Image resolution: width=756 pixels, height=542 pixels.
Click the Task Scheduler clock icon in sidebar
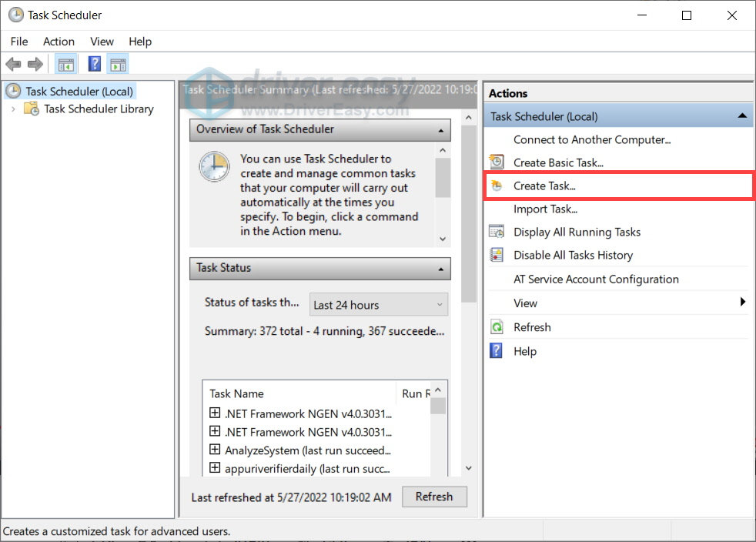coord(12,91)
